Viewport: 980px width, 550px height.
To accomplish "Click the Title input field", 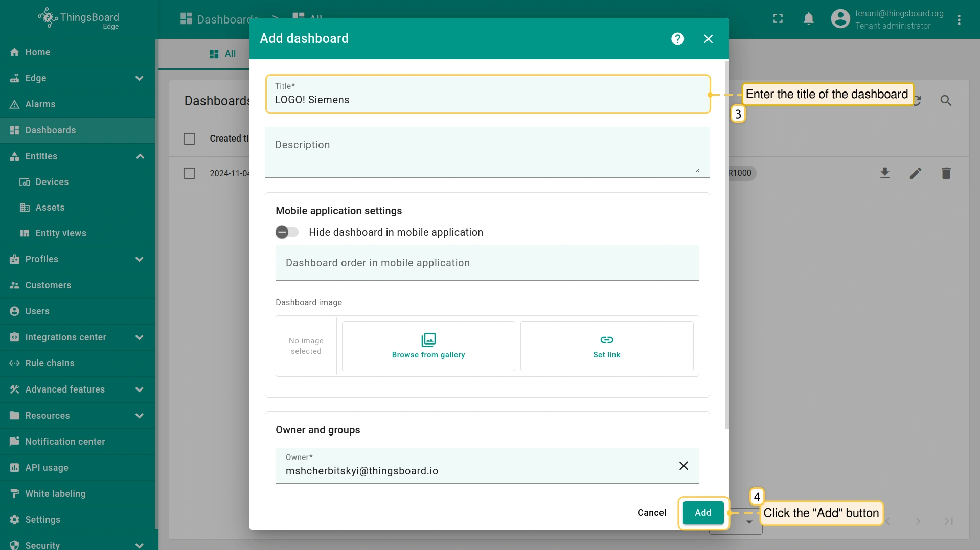I will click(x=487, y=100).
